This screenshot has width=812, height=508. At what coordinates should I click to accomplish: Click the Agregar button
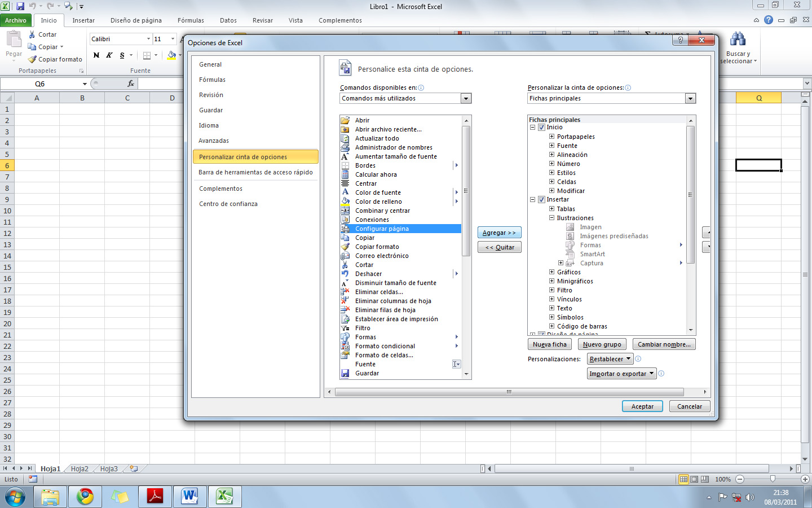click(499, 232)
